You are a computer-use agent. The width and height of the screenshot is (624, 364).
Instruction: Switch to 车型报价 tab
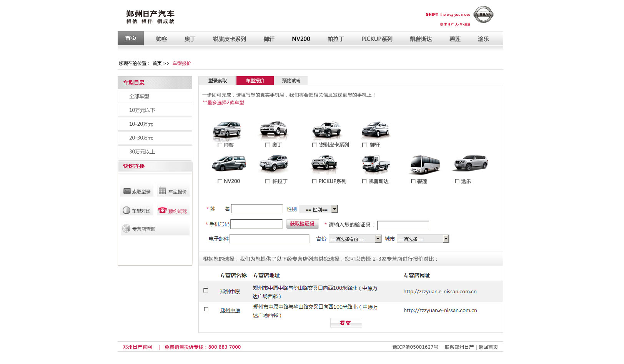click(x=255, y=81)
